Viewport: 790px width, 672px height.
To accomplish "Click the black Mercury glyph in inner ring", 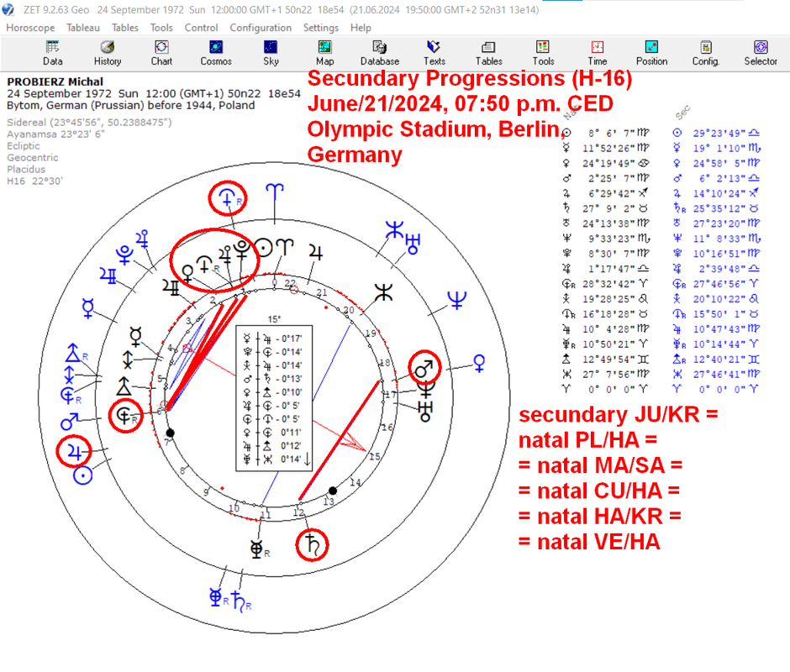I will (135, 336).
